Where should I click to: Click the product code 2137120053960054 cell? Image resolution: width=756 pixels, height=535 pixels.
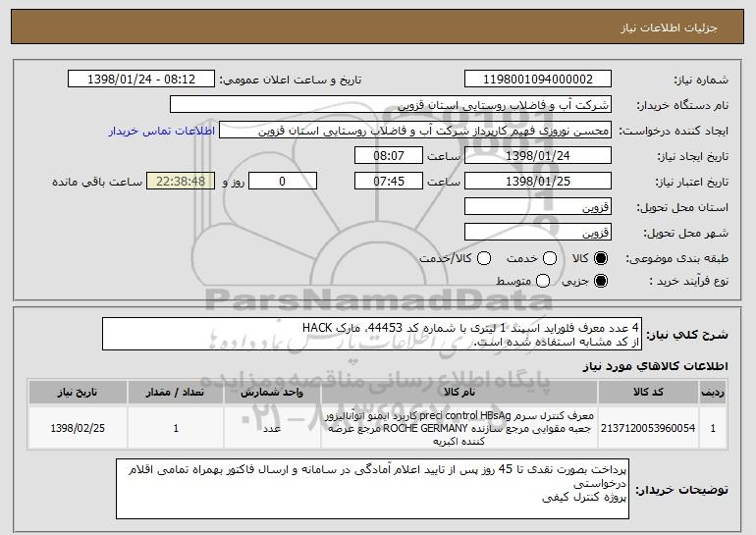tap(648, 428)
